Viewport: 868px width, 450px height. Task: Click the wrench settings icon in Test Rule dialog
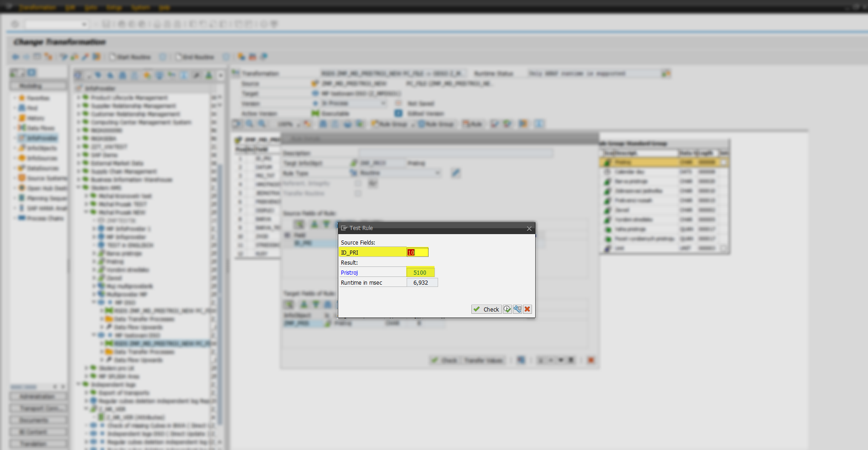517,309
